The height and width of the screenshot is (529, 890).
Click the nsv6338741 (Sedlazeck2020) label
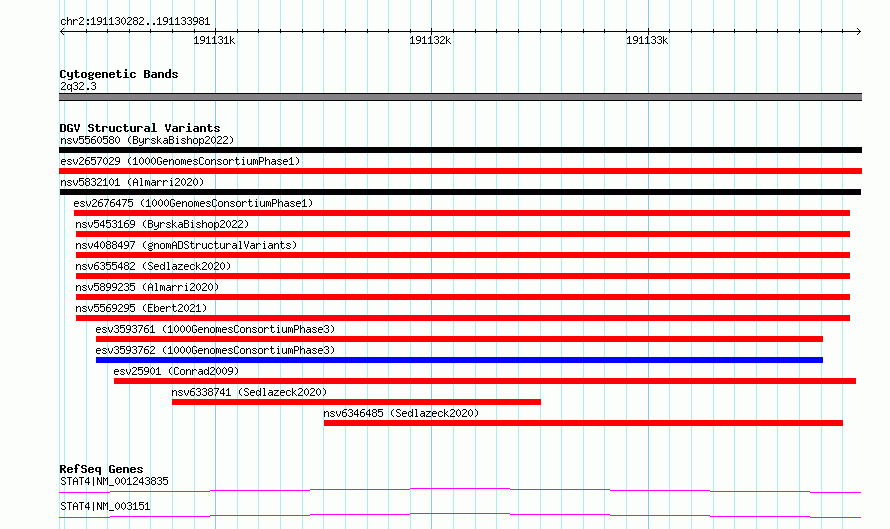(249, 392)
